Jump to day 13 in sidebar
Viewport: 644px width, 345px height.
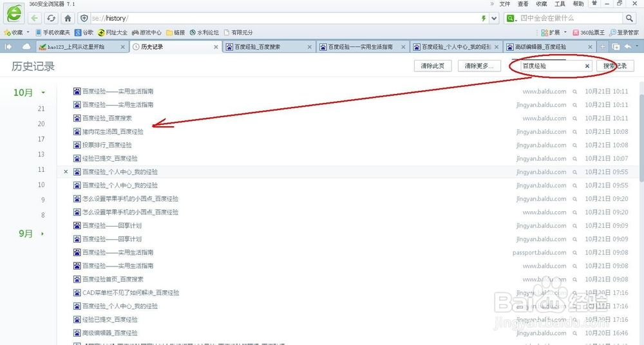click(x=41, y=154)
